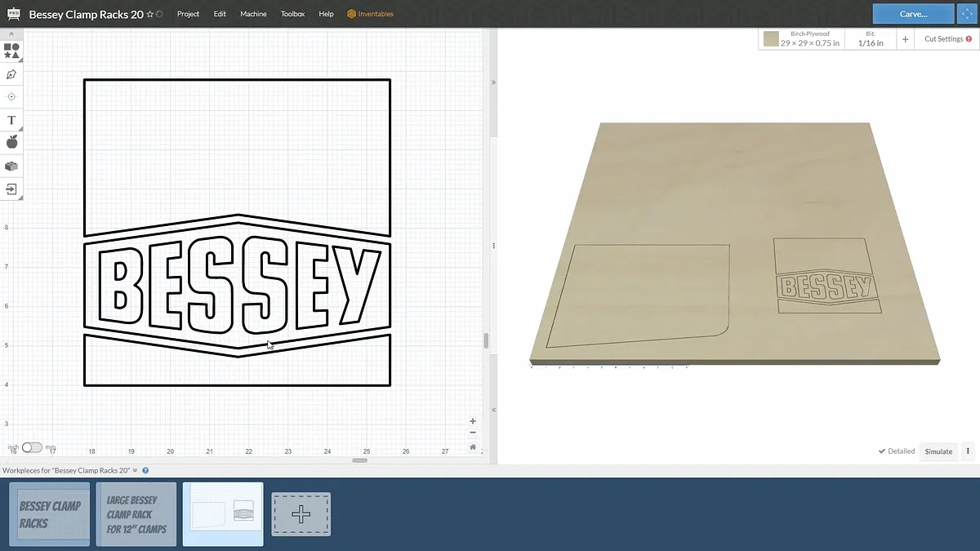The image size is (980, 551).
Task: Toggle units between inch and mm
Action: [32, 447]
